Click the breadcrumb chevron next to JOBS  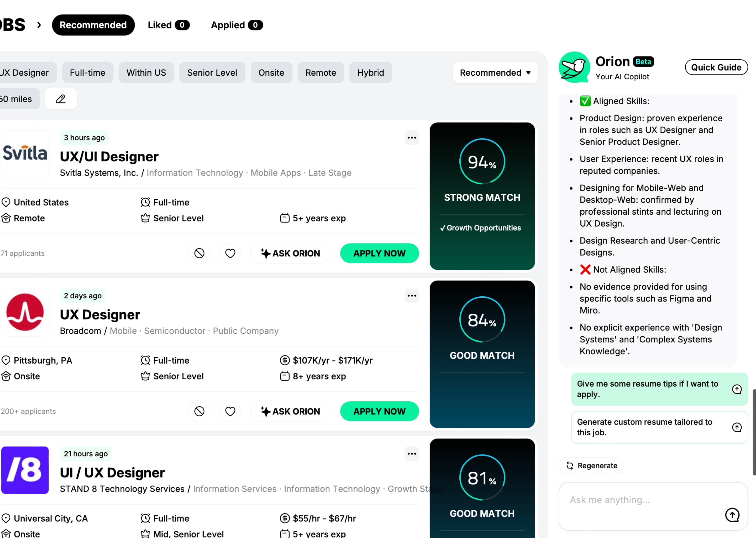coord(39,25)
